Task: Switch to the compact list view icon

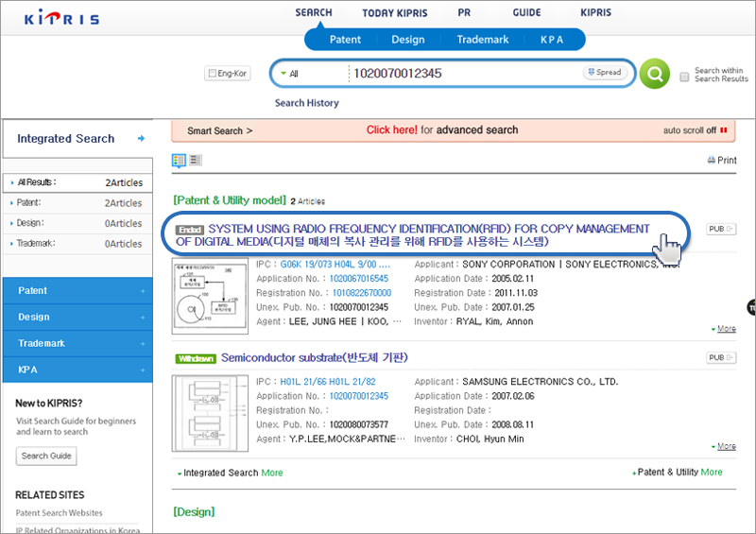Action: pos(196,160)
